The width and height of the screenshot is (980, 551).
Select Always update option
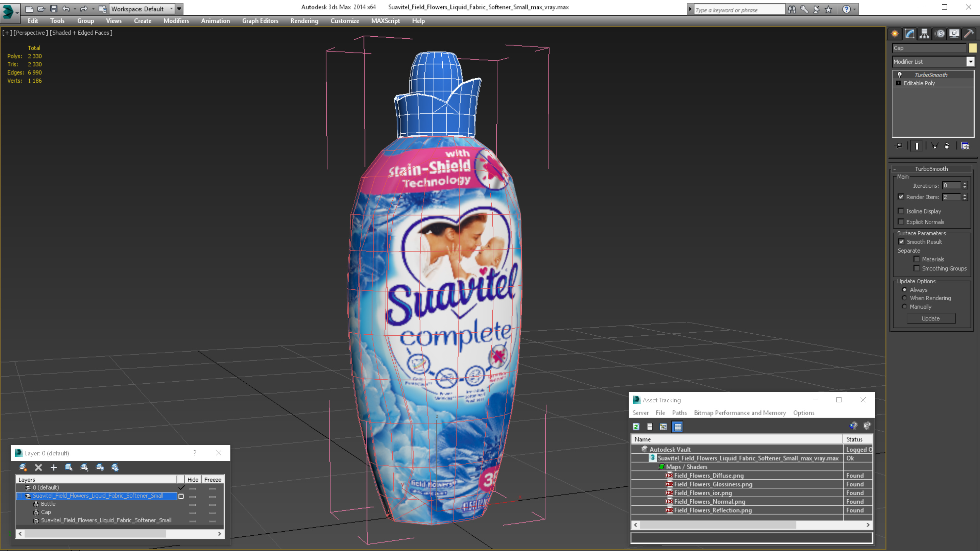[904, 290]
